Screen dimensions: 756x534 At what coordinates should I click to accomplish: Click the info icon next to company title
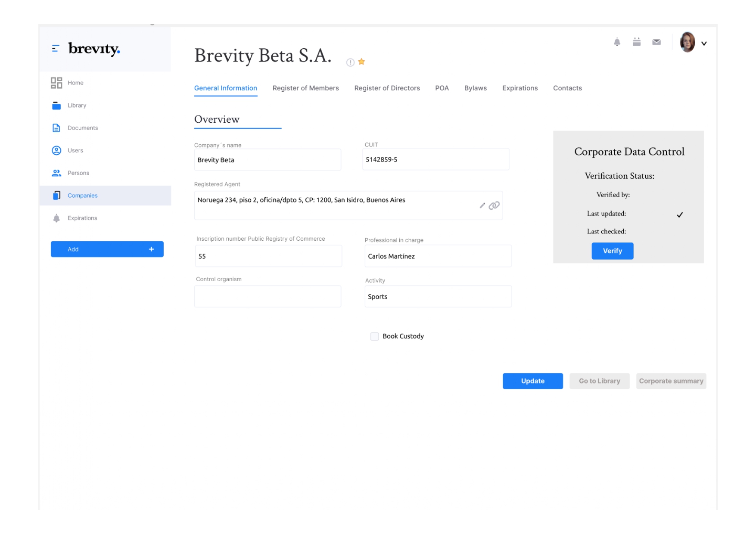(x=350, y=62)
